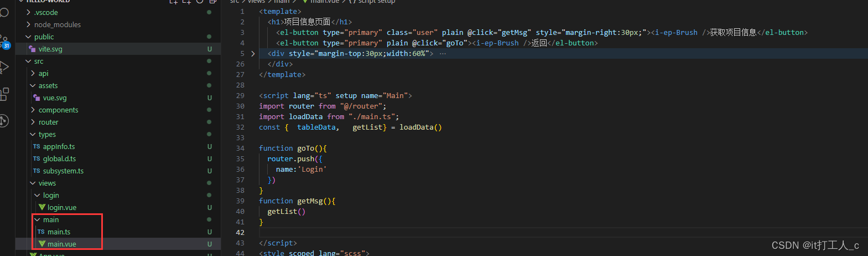Click the Vue icon beside main.vue
The image size is (868, 256).
(41, 244)
